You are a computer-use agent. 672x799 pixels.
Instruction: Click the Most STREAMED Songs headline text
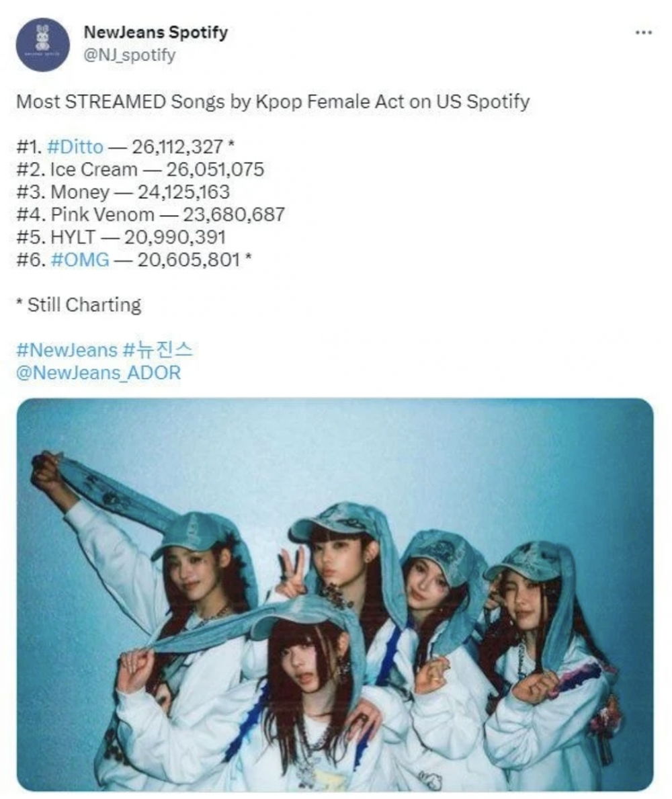coord(273,101)
